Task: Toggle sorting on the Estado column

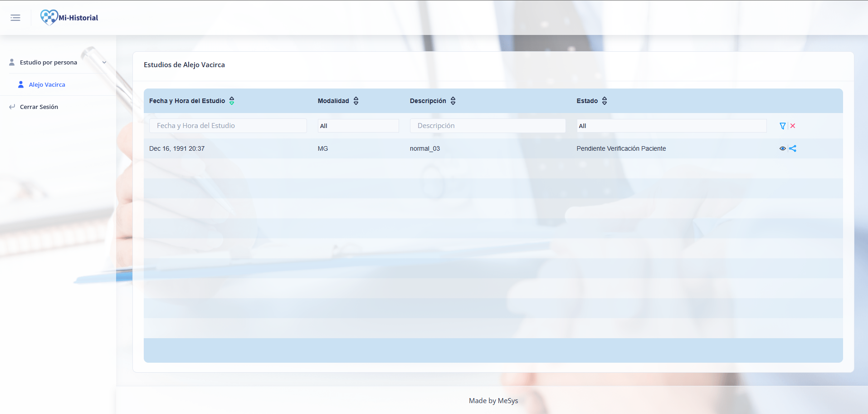Action: point(605,100)
